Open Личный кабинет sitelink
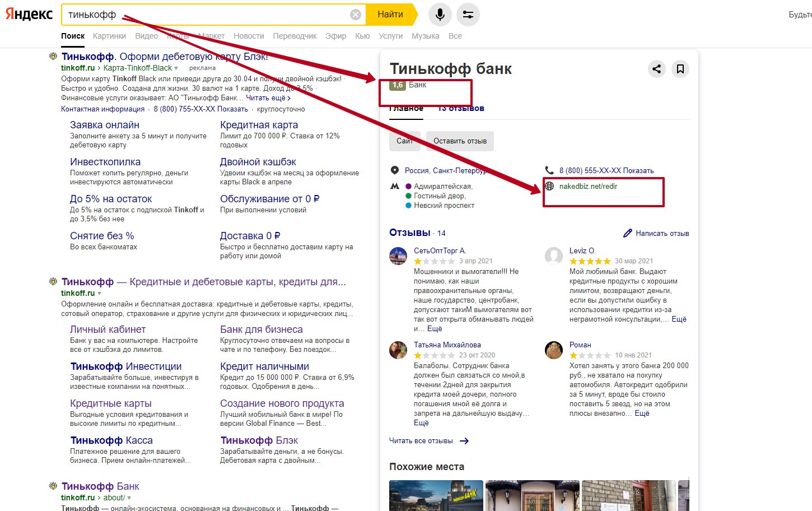 tap(108, 329)
